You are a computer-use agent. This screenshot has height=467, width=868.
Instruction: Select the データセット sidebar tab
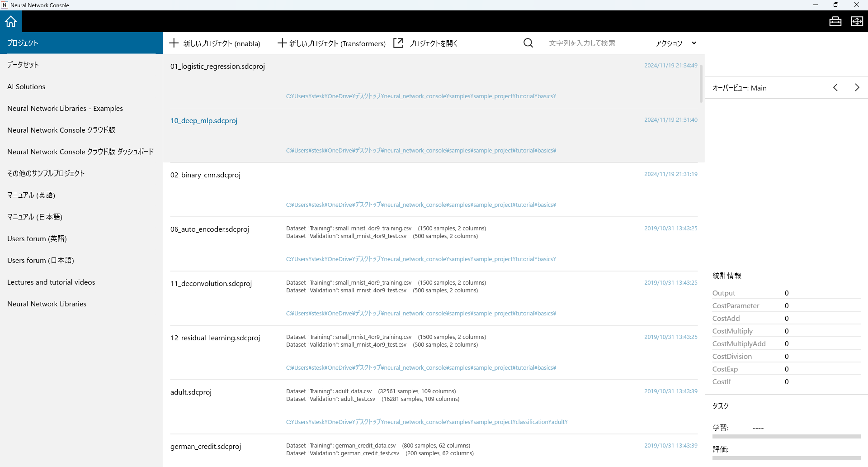tap(23, 65)
